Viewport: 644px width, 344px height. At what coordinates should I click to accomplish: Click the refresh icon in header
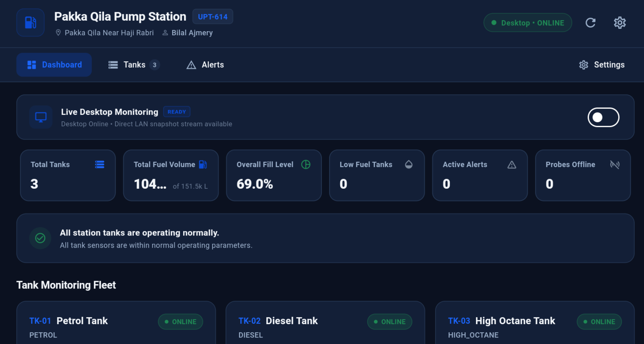[590, 23]
